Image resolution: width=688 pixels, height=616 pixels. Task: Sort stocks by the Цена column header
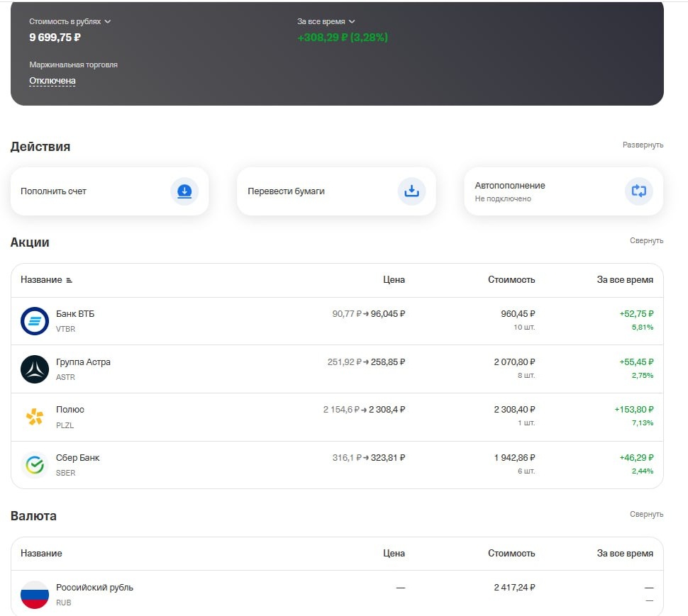point(394,280)
